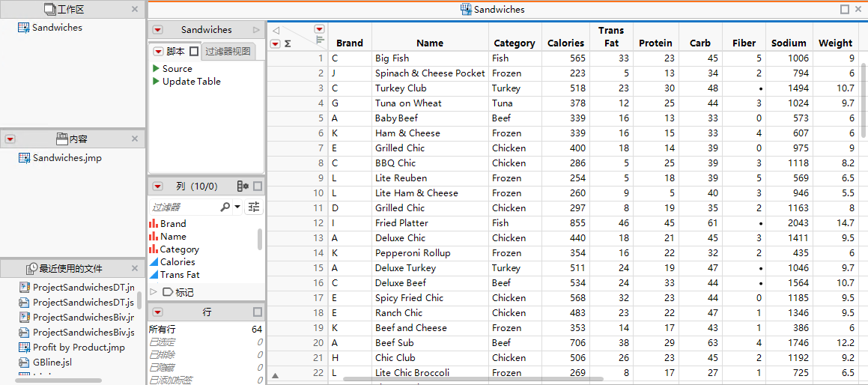Close the 工作区 panel
This screenshot has height=385, width=868.
(x=135, y=9)
